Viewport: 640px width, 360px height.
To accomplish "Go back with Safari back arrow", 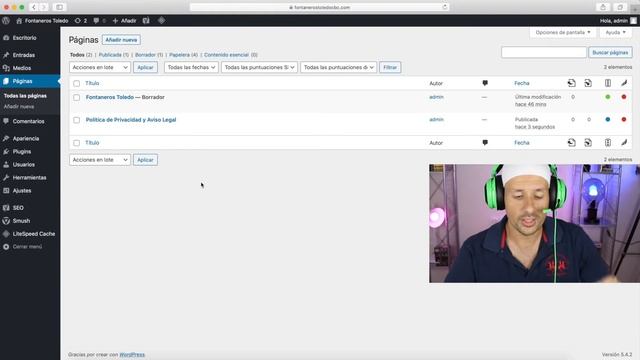I will coord(34,7).
